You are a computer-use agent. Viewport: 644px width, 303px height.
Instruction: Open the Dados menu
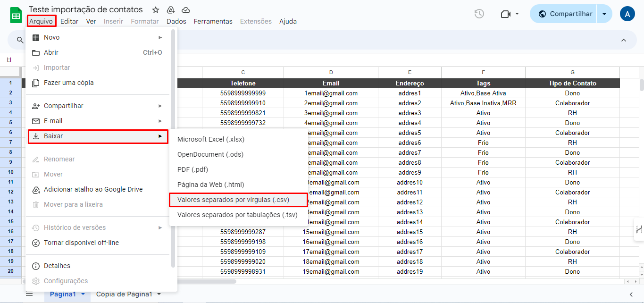176,21
